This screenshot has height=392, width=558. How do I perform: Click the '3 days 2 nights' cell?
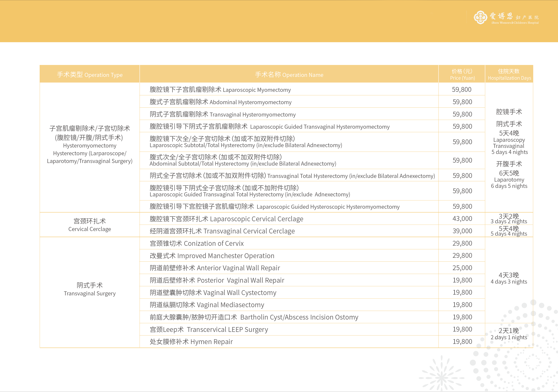509,219
